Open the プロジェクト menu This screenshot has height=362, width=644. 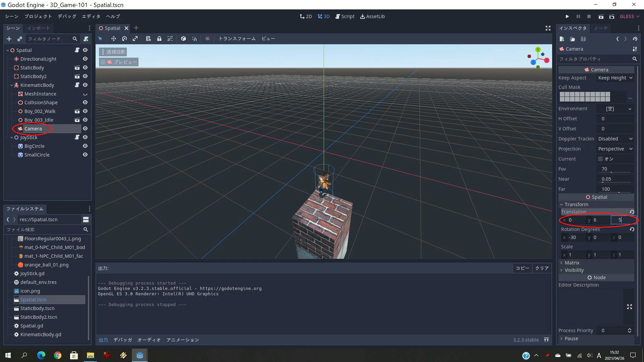click(38, 16)
